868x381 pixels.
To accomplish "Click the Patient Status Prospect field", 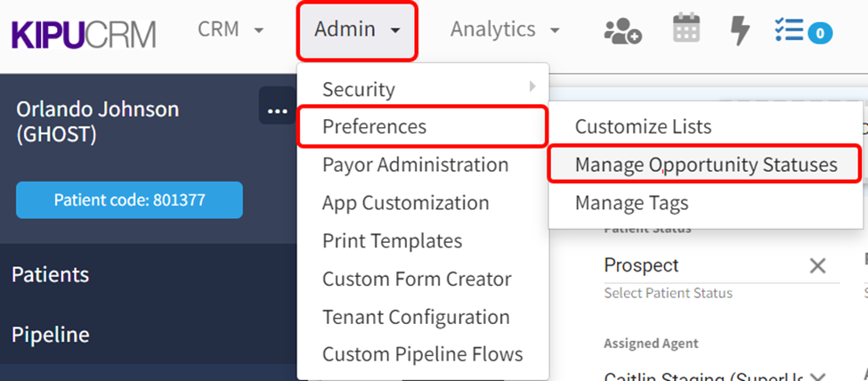I will click(694, 266).
